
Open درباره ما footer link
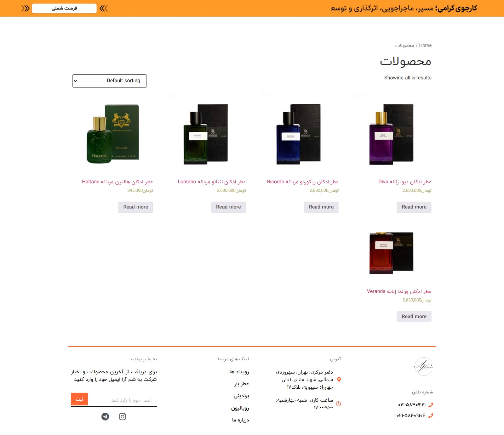tap(240, 420)
